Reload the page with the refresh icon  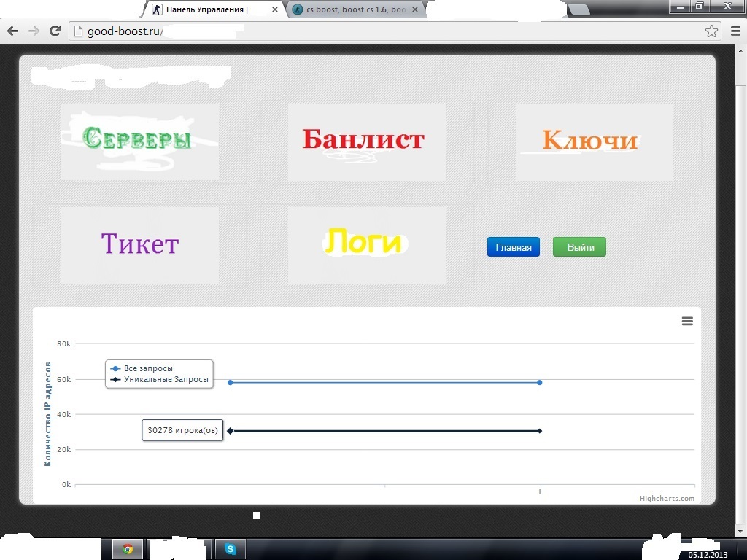point(55,31)
